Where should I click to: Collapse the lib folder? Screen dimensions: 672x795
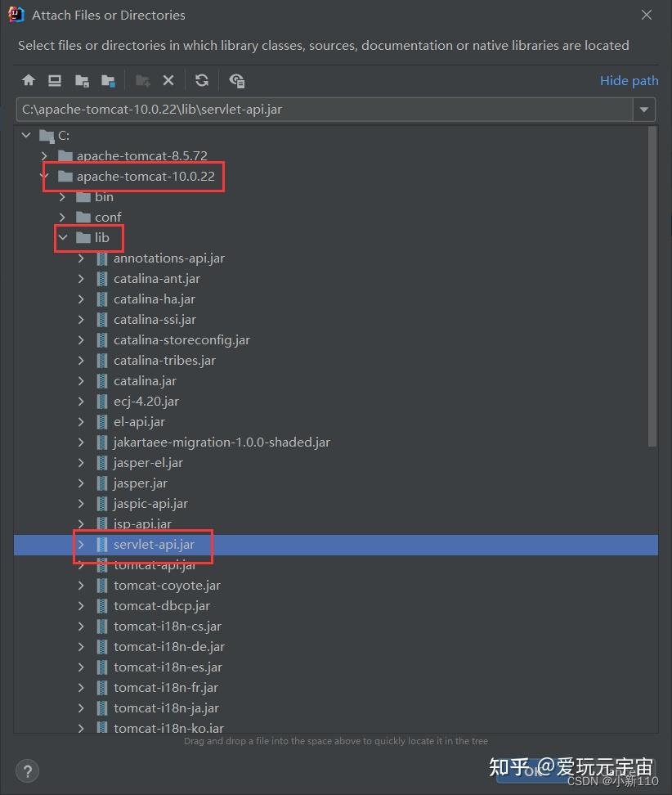pos(62,237)
